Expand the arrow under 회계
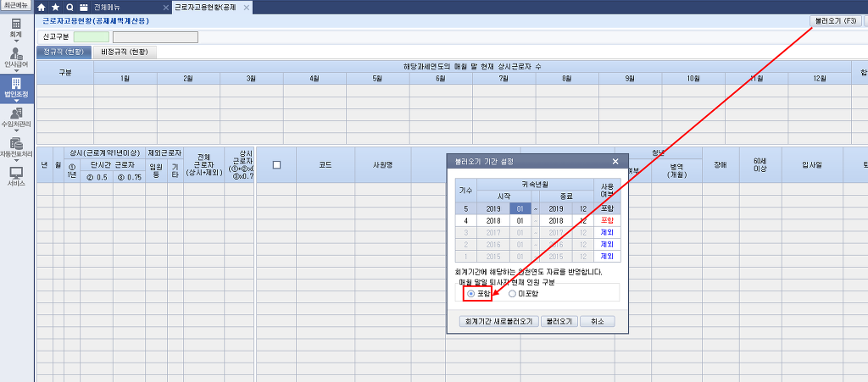 tap(16, 41)
